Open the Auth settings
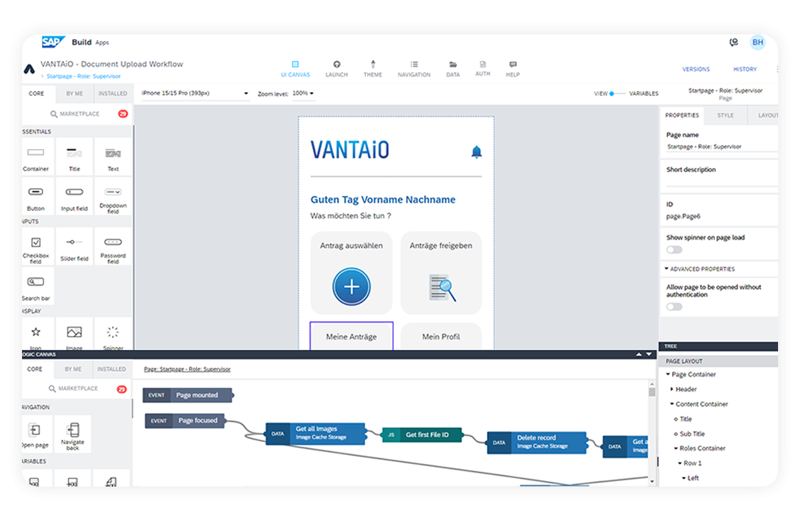The width and height of the screenshot is (798, 532). [x=482, y=69]
